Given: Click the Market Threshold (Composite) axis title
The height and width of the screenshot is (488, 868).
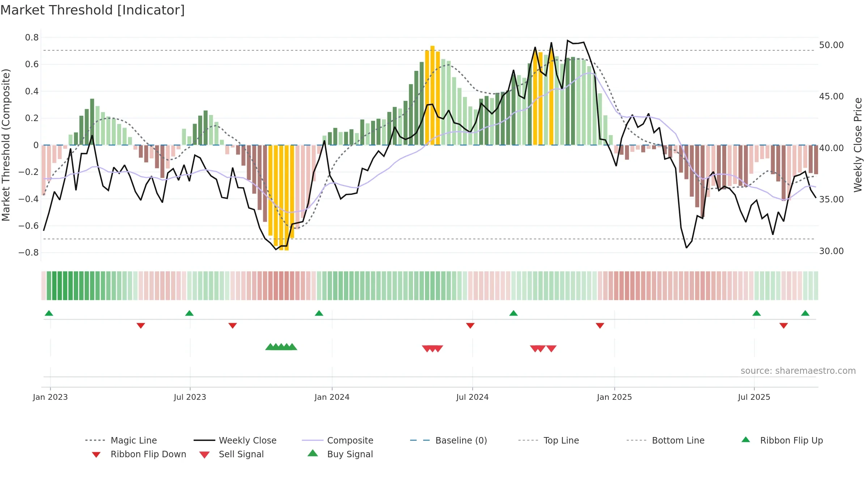Looking at the screenshot, I should 6,145.
